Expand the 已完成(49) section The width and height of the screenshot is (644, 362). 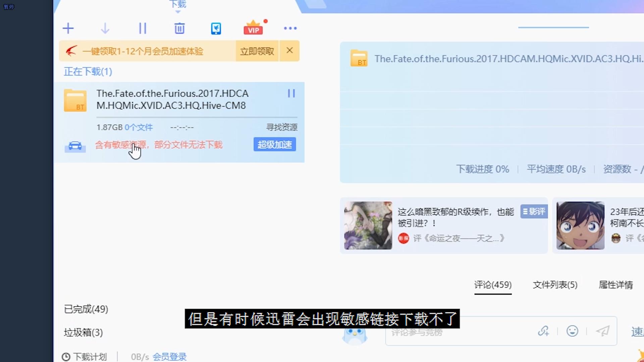[86, 309]
